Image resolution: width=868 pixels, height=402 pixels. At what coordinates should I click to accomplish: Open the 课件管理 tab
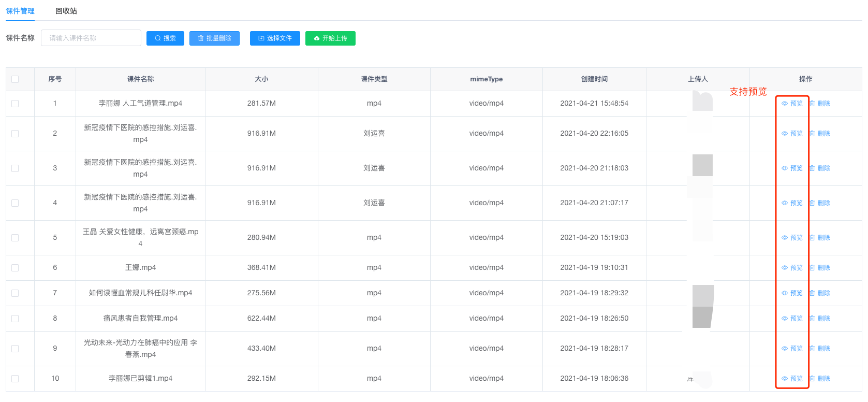point(20,11)
